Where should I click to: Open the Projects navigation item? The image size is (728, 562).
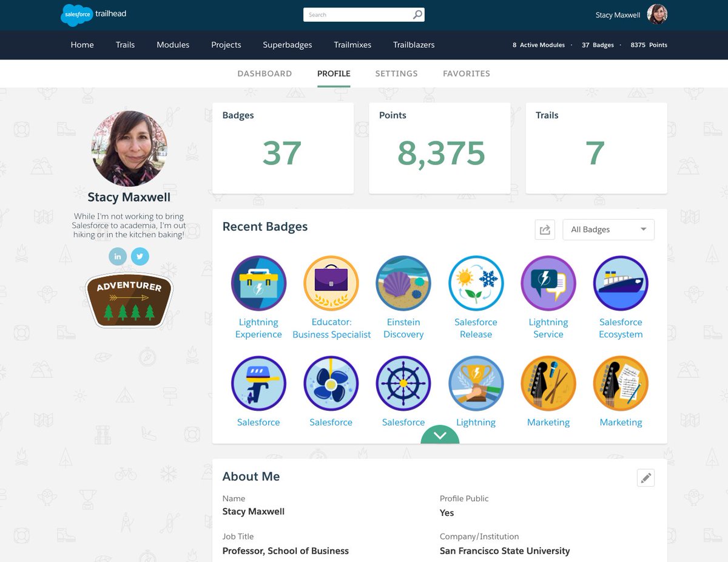pos(226,45)
